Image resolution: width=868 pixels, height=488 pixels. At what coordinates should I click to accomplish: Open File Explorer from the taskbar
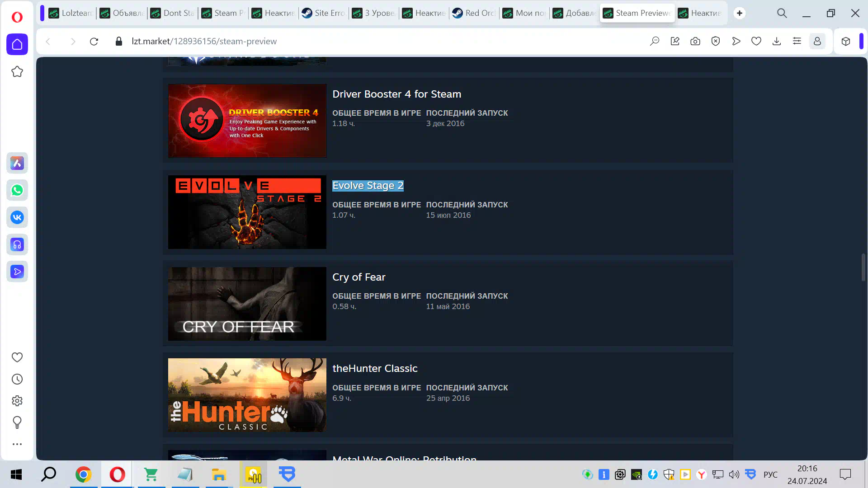click(219, 474)
